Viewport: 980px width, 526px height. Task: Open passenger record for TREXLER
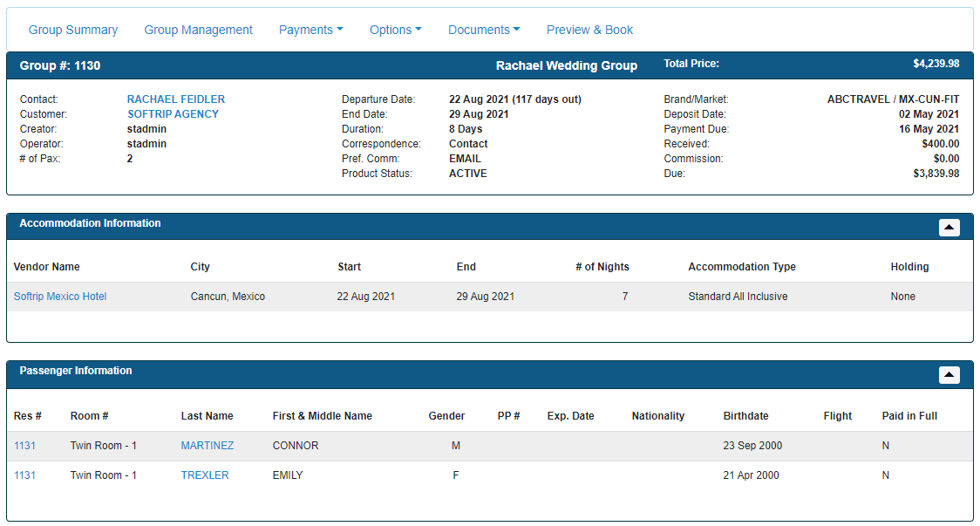point(204,475)
